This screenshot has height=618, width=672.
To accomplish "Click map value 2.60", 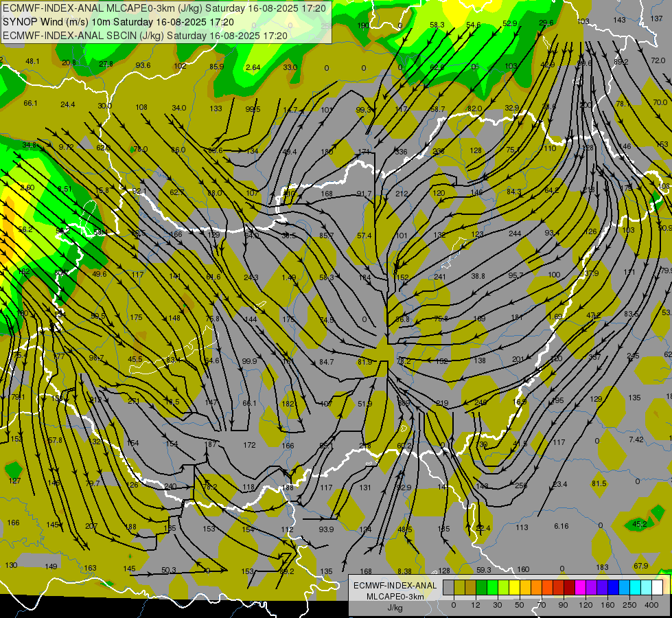I will (27, 187).
